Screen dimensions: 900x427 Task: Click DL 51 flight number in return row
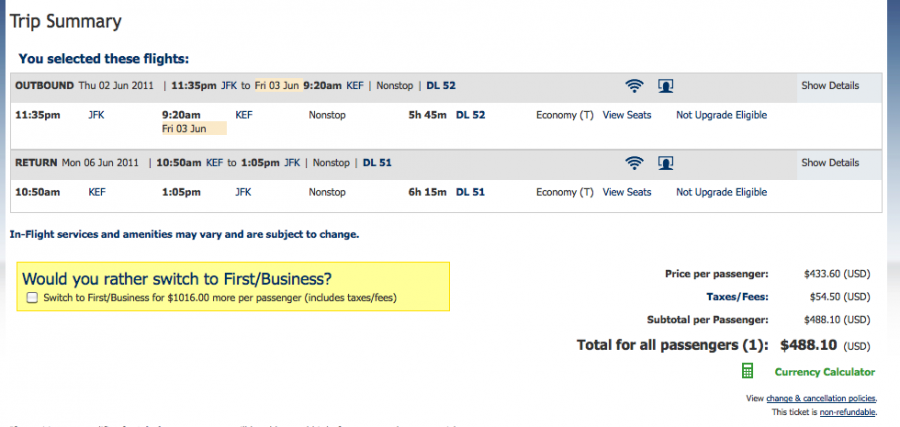(x=470, y=192)
